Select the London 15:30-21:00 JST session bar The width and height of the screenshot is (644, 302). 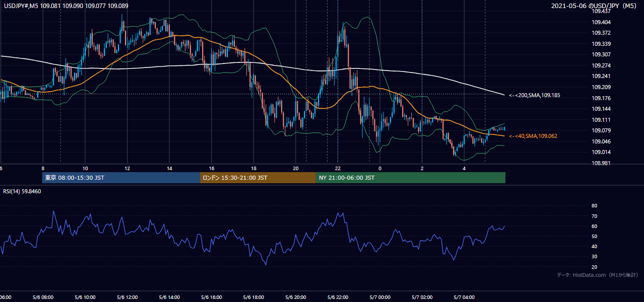(258, 178)
